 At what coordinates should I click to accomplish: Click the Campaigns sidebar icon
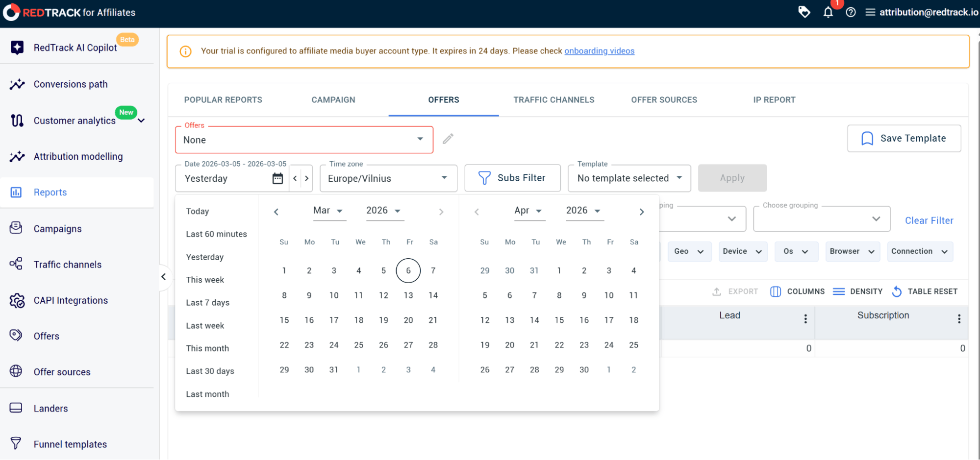click(x=16, y=228)
